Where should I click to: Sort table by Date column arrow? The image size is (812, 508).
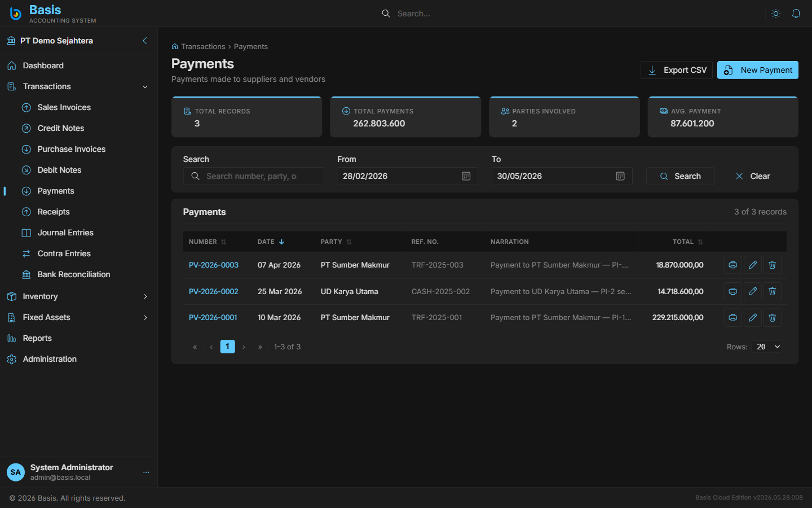pyautogui.click(x=281, y=242)
